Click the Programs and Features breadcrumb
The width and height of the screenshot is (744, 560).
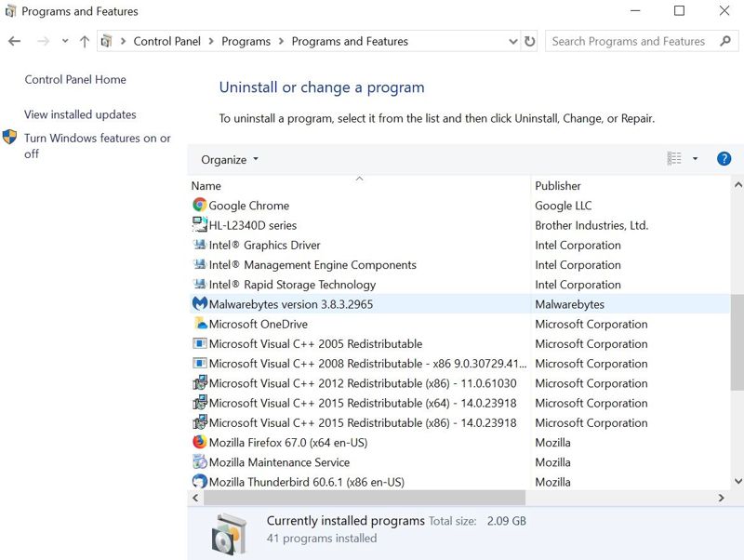click(350, 41)
